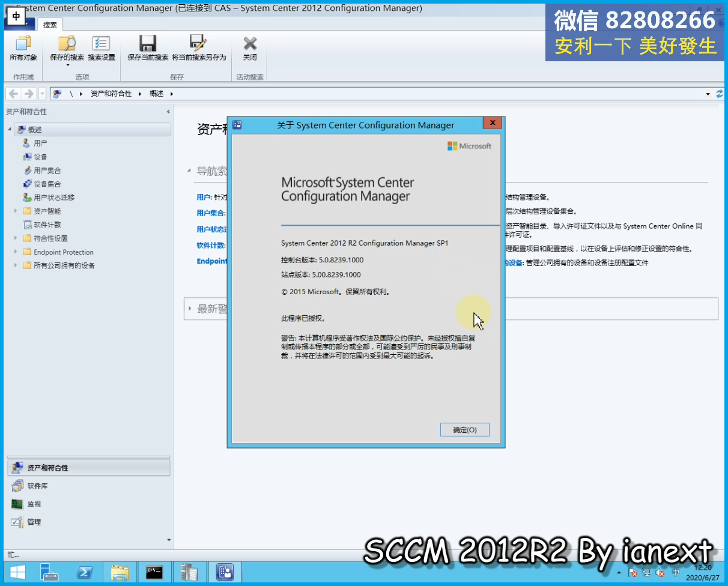Open Search Settings (搜索设置) in the ribbon

tap(101, 49)
